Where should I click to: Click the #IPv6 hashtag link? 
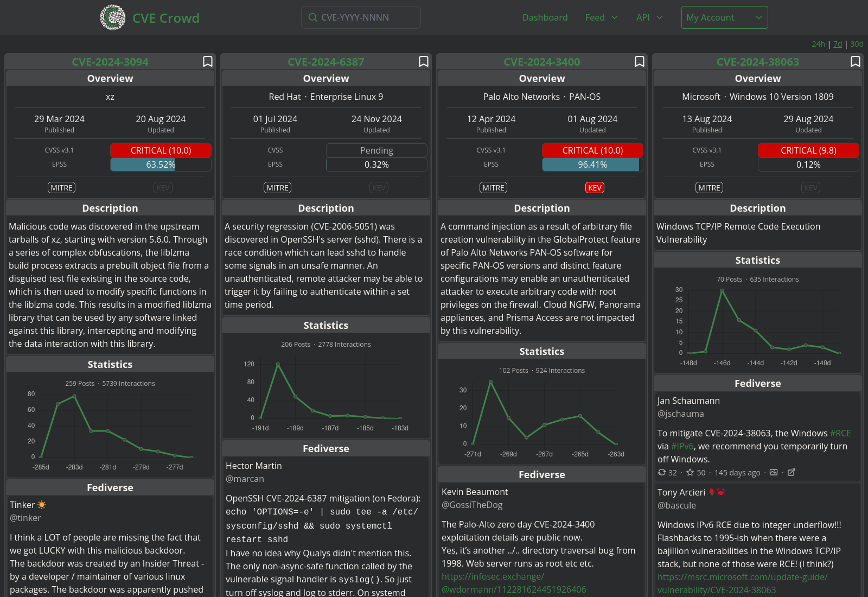pyautogui.click(x=682, y=446)
